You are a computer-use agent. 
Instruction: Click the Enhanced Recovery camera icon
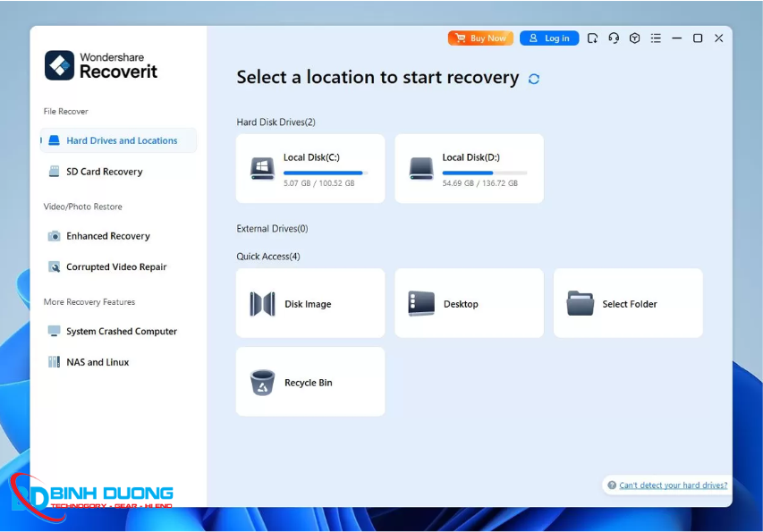click(54, 236)
